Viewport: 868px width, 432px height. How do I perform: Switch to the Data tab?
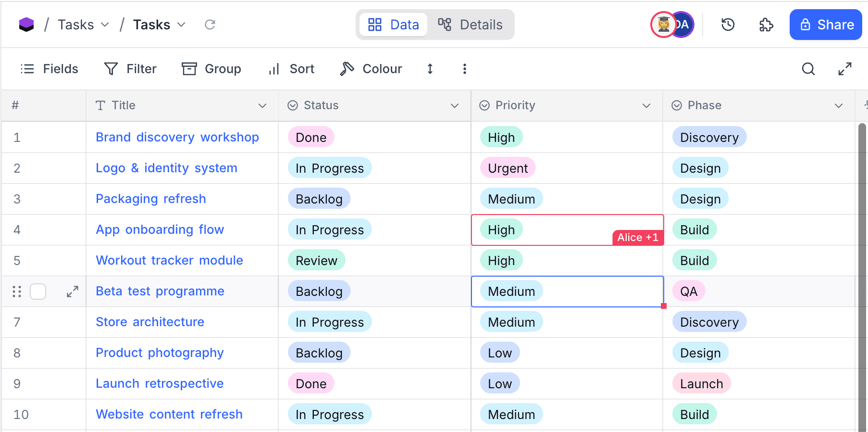393,25
